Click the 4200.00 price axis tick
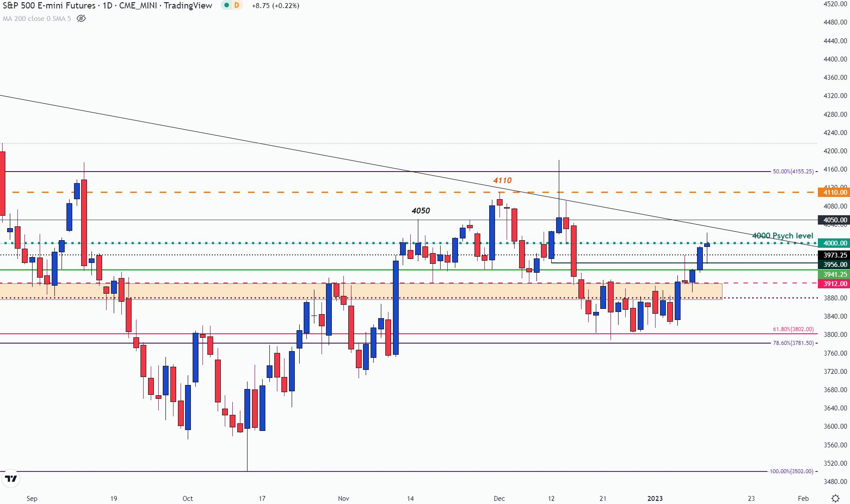 pyautogui.click(x=835, y=151)
